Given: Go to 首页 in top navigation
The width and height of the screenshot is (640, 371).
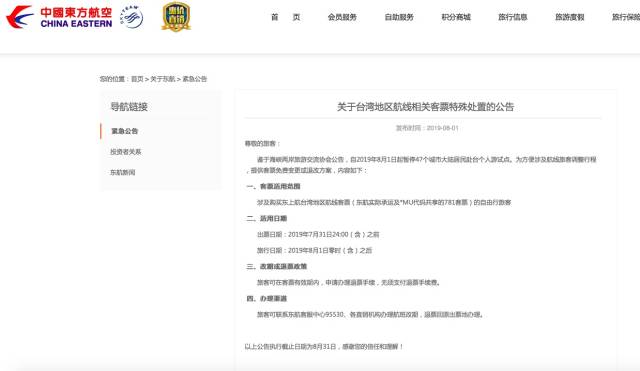Looking at the screenshot, I should click(286, 17).
